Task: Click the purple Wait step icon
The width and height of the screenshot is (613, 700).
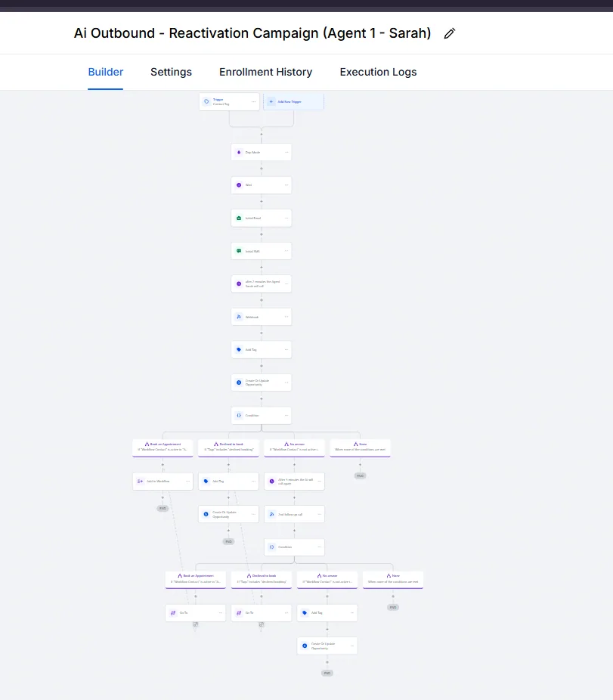Action: (239, 185)
